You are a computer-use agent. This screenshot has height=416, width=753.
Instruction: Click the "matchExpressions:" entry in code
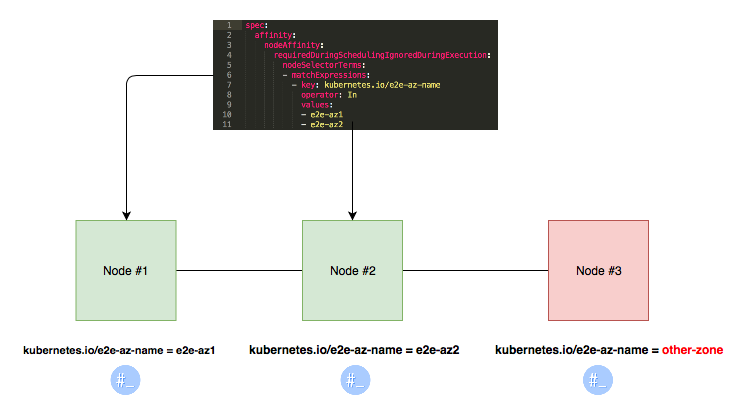tap(329, 75)
